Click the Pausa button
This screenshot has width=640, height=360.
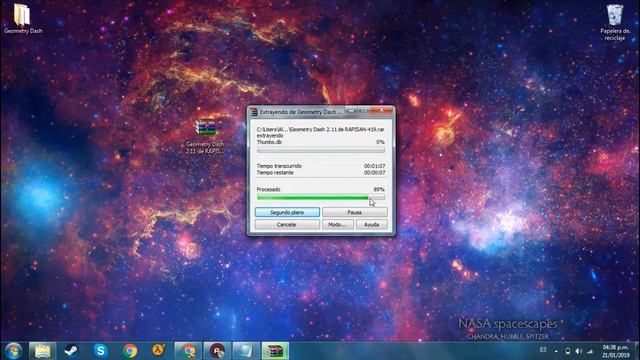coord(354,212)
